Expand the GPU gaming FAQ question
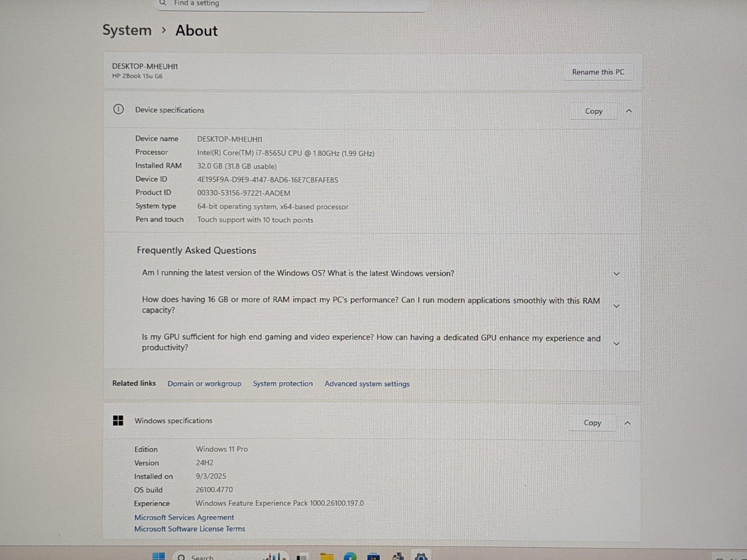 click(x=616, y=343)
